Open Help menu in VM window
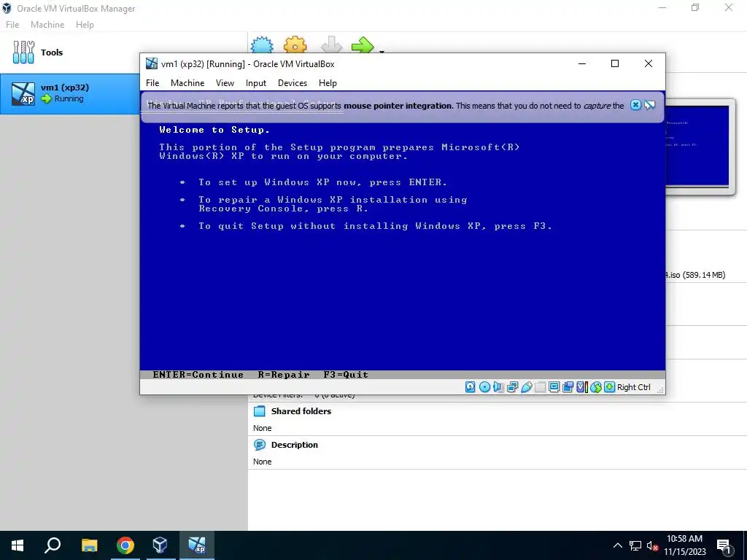The width and height of the screenshot is (747, 560). point(328,83)
